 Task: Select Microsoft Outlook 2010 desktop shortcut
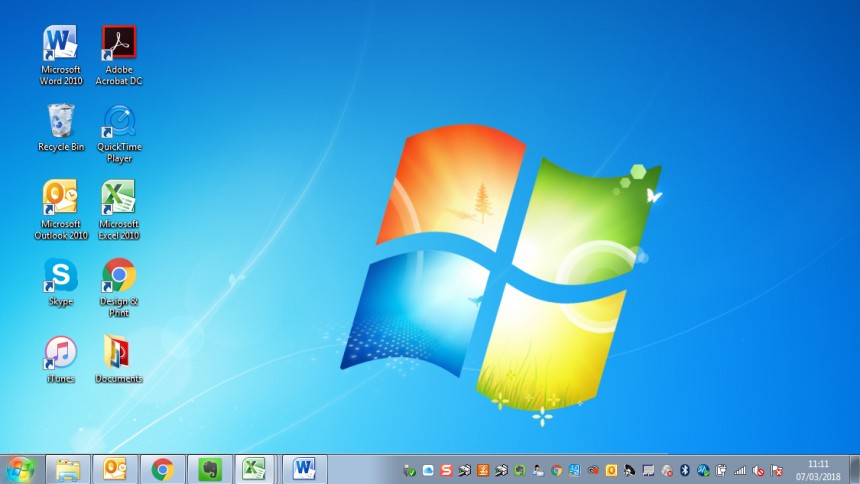pyautogui.click(x=60, y=210)
